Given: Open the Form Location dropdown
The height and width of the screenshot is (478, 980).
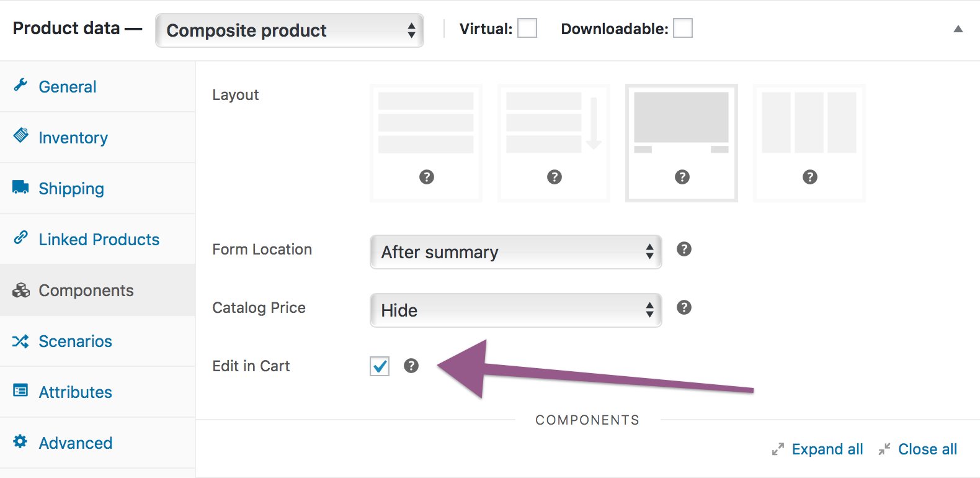Looking at the screenshot, I should point(515,252).
